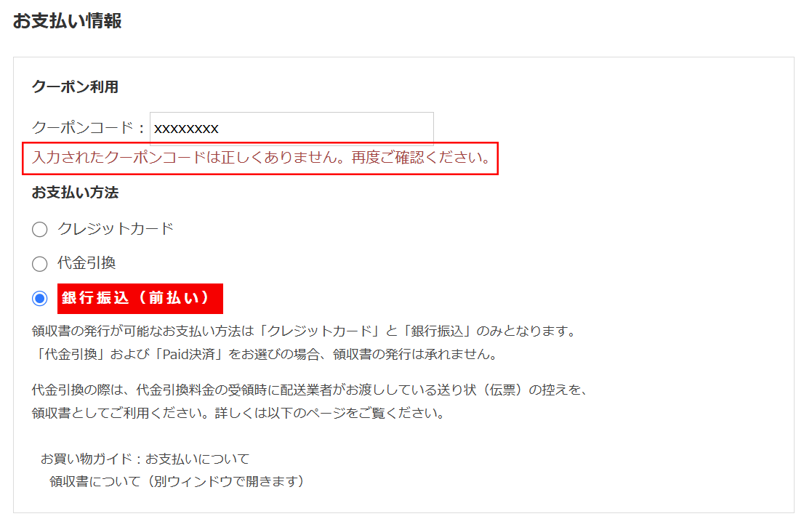Click the xxxxxxxx text inside coupon field
Image resolution: width=812 pixels, height=527 pixels.
click(x=186, y=129)
